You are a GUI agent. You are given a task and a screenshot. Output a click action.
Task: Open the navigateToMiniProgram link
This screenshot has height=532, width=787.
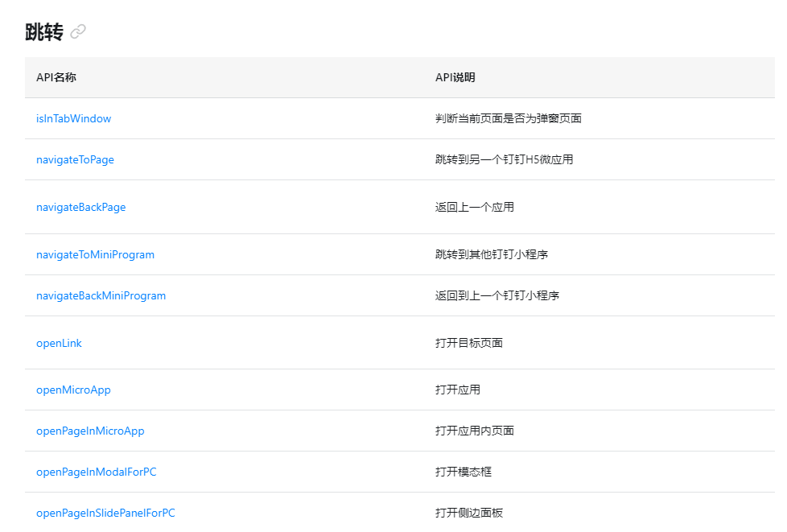click(95, 254)
